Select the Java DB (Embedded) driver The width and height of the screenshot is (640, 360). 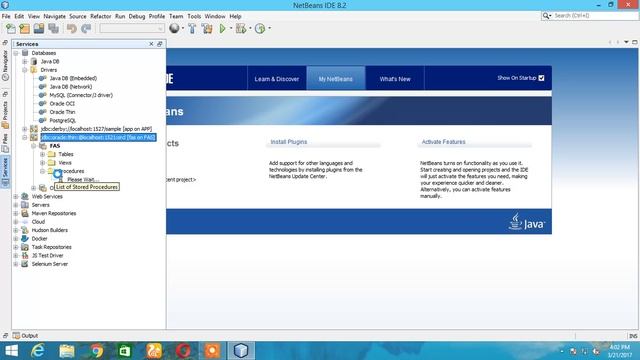[x=73, y=78]
